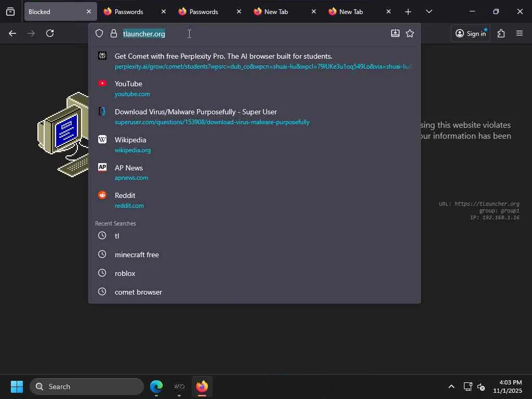Screen dimensions: 532x399
Task: Open the Firefox application menu
Action: tap(520, 33)
